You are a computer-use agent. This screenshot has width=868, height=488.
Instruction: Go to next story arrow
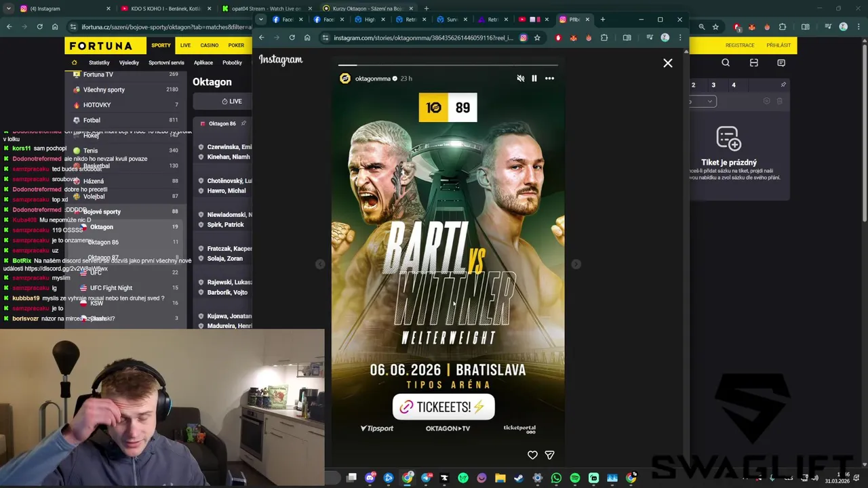(x=576, y=264)
